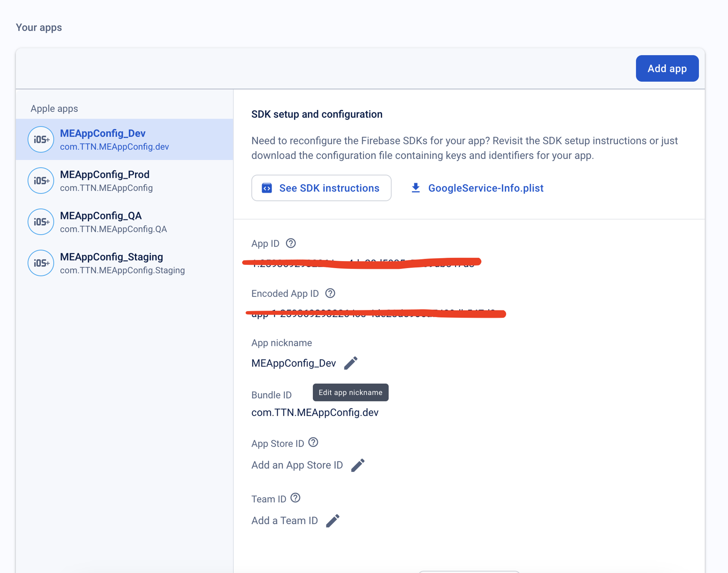Show help for Team ID
Image resolution: width=728 pixels, height=573 pixels.
tap(295, 498)
